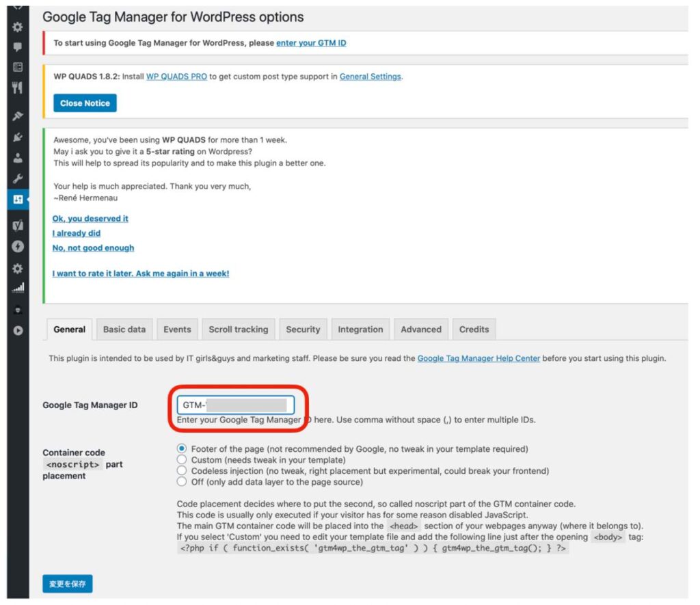
Task: Open Plugins via the plug icon
Action: tap(17, 137)
